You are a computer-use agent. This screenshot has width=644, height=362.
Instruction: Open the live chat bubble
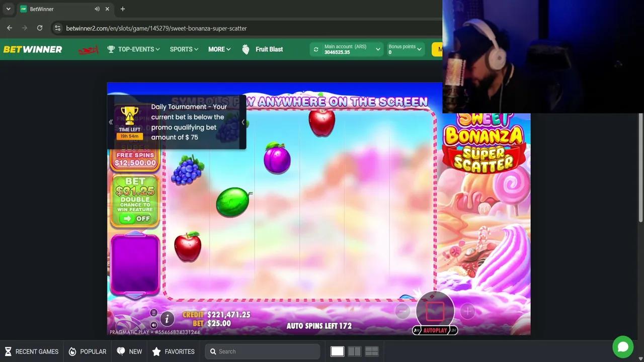[x=623, y=347]
